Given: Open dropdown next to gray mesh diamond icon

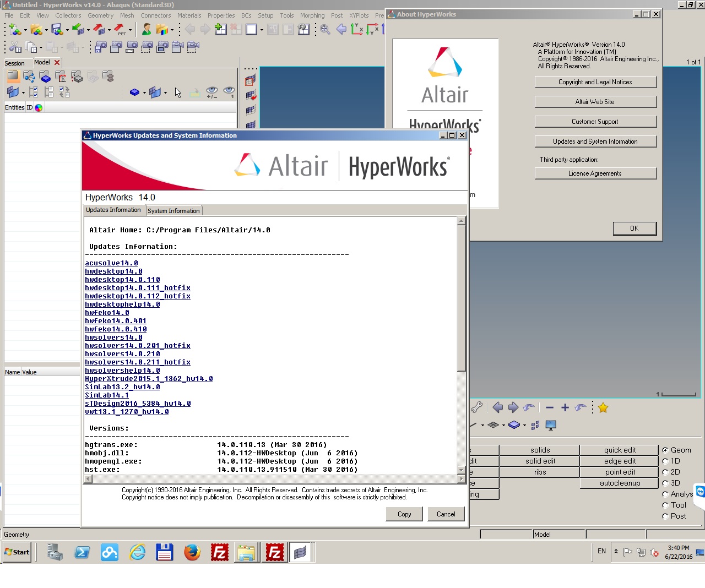Looking at the screenshot, I should click(x=503, y=425).
